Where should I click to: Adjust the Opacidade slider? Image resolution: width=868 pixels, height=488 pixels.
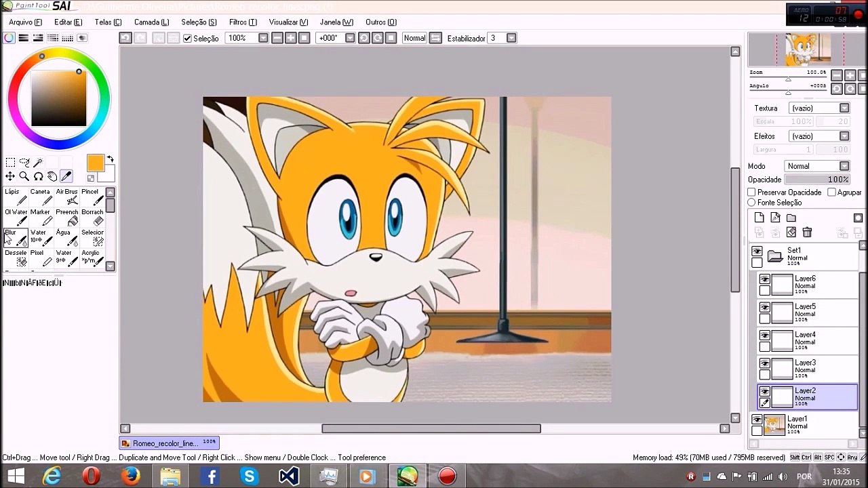[x=817, y=180]
